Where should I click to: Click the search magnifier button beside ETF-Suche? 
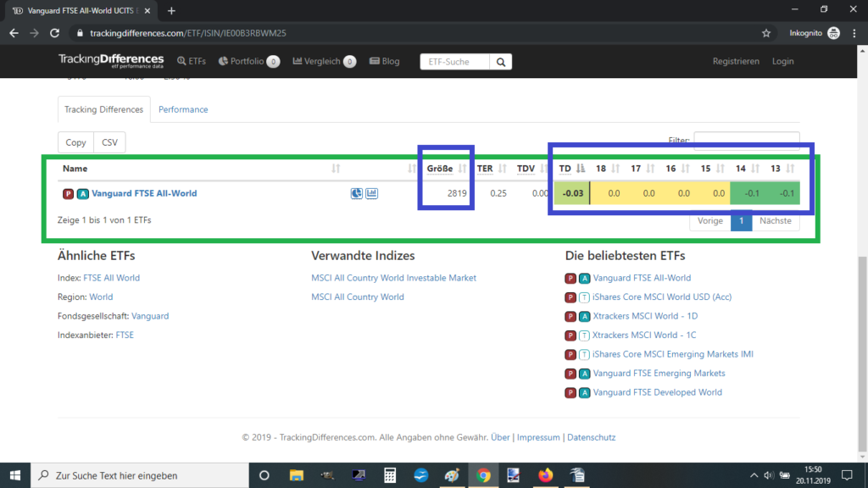click(500, 62)
